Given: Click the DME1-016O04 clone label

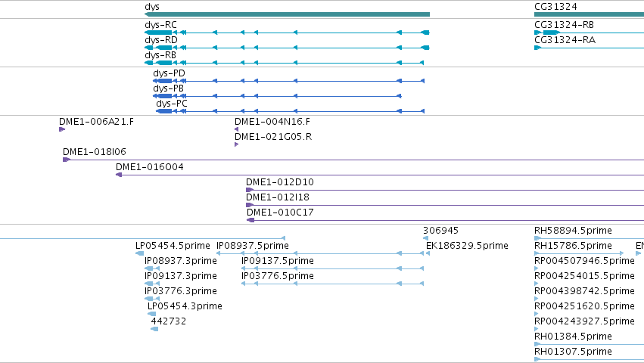Looking at the screenshot, I should 150,167.
